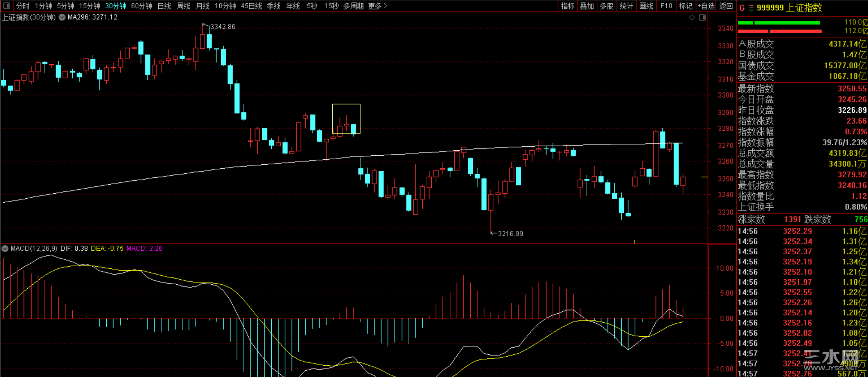Switch to the 分时 chart tab

[23, 6]
